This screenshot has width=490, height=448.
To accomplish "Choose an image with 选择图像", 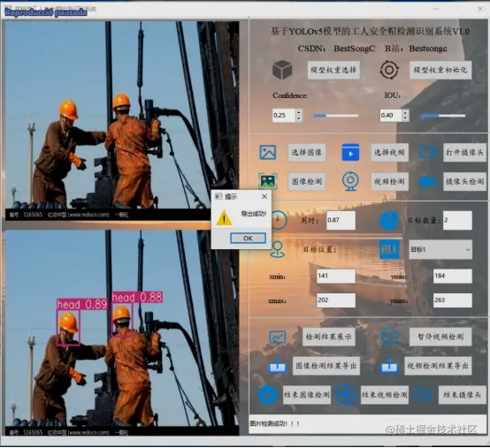I will [x=307, y=152].
